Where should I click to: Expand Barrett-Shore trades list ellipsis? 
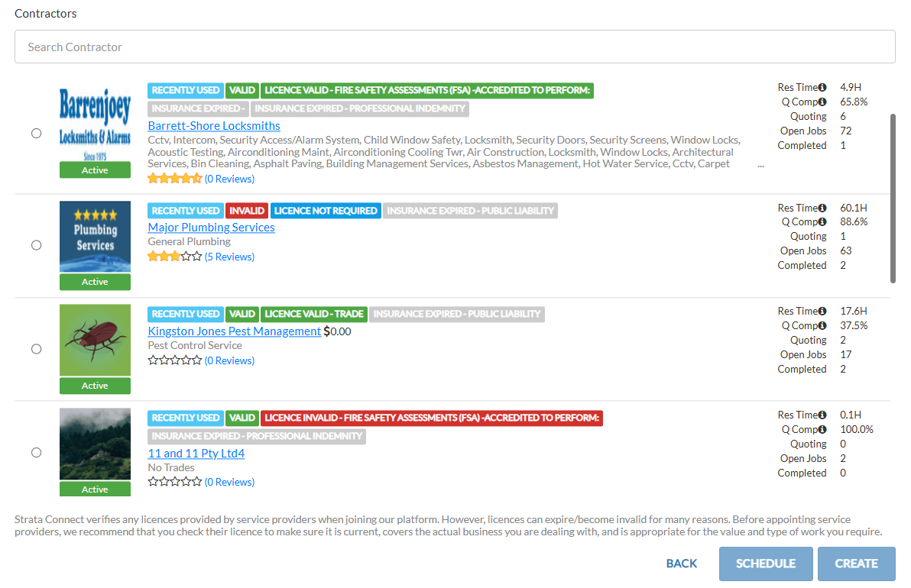(x=760, y=164)
